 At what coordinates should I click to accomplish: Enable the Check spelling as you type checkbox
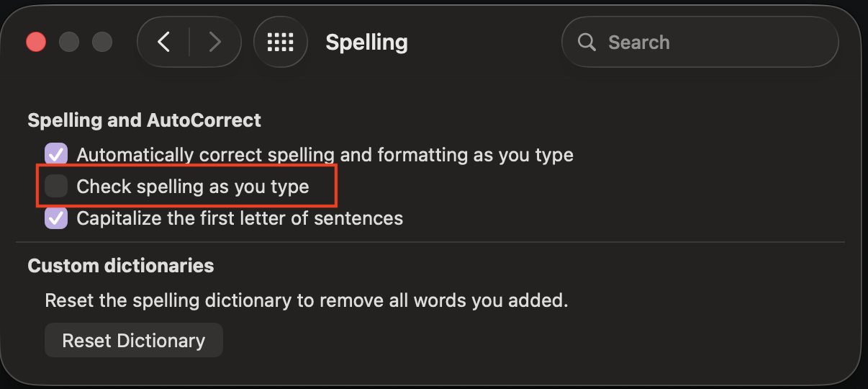point(56,186)
